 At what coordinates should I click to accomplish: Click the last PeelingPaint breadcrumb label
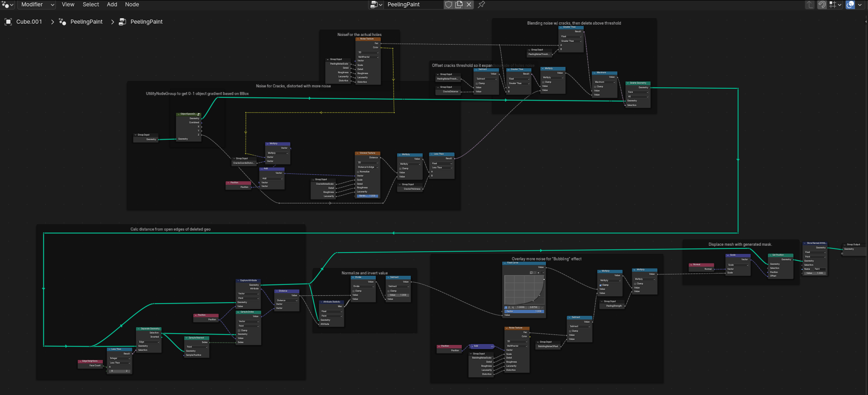pos(146,22)
